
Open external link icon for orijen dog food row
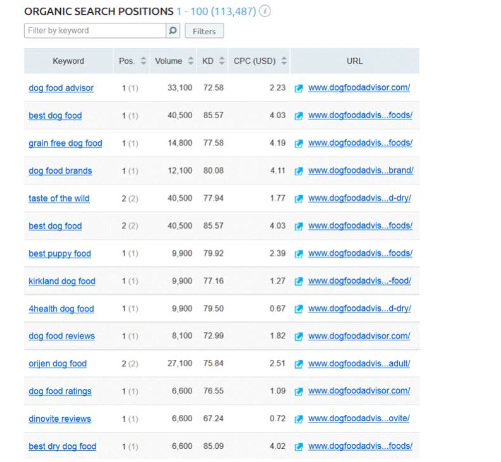299,364
